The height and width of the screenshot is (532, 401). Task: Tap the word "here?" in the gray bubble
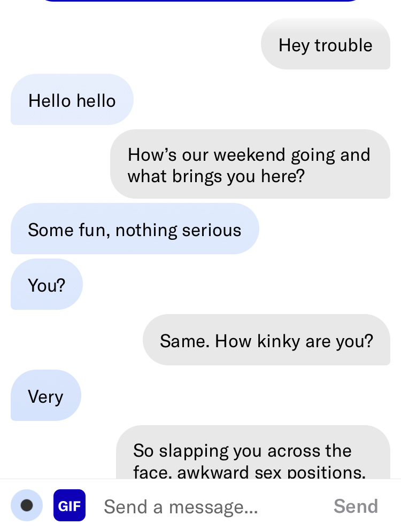coord(282,176)
